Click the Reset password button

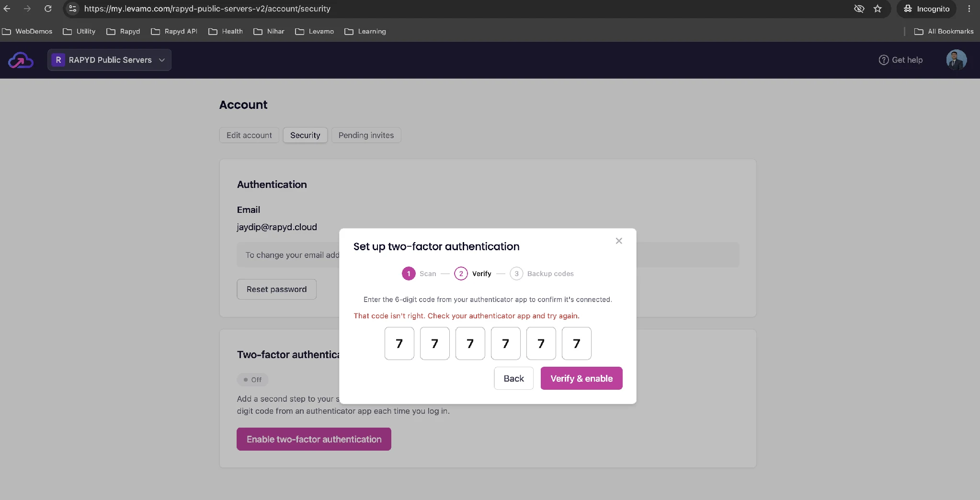(x=276, y=289)
